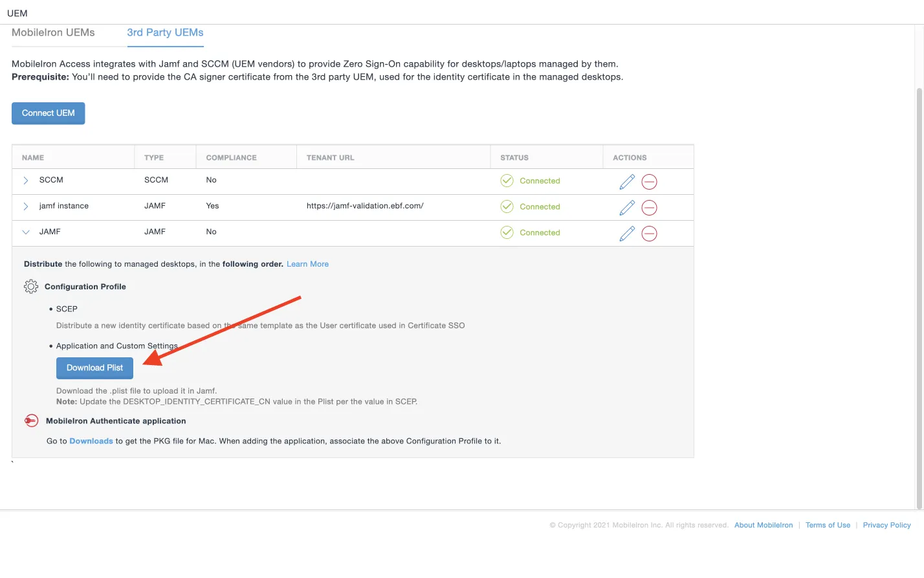924x578 pixels.
Task: Edit the SCCM row with pencil icon
Action: tap(627, 182)
